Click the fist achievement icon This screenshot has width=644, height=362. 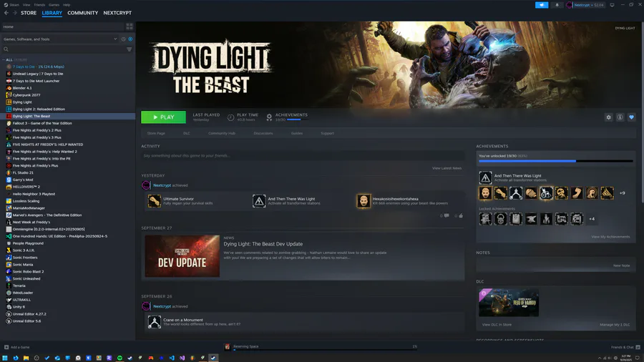[x=531, y=193]
